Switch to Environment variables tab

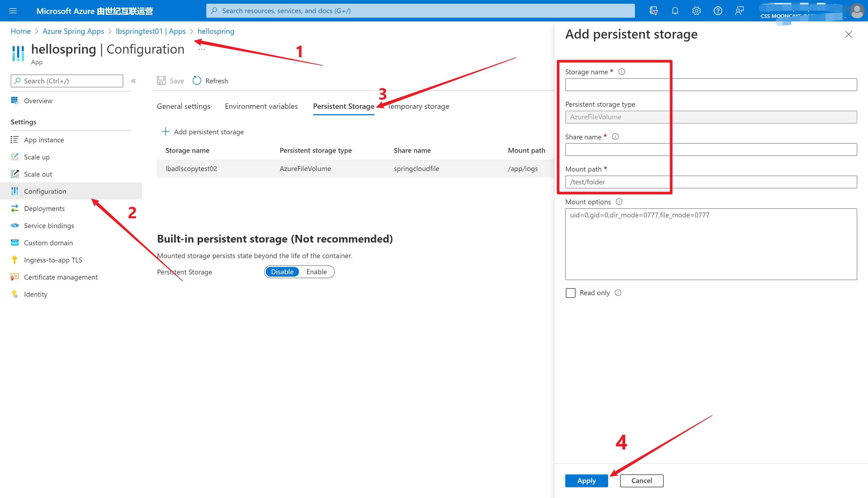point(261,106)
